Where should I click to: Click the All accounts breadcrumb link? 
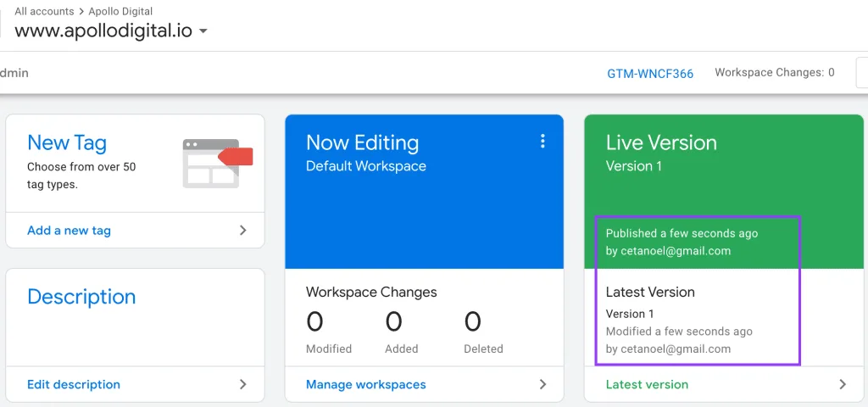(x=44, y=11)
